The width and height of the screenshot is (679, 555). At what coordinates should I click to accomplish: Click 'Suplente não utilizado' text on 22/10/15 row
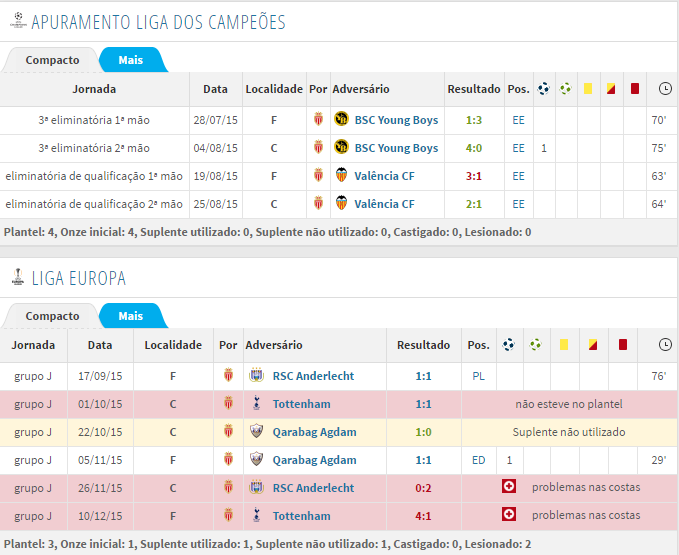coord(569,432)
